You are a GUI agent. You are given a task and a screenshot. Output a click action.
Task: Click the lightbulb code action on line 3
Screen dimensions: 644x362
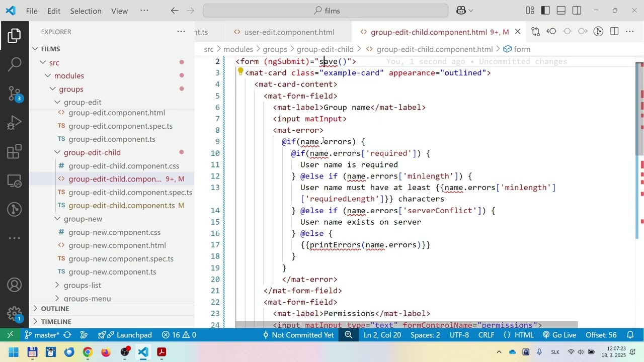tap(240, 73)
